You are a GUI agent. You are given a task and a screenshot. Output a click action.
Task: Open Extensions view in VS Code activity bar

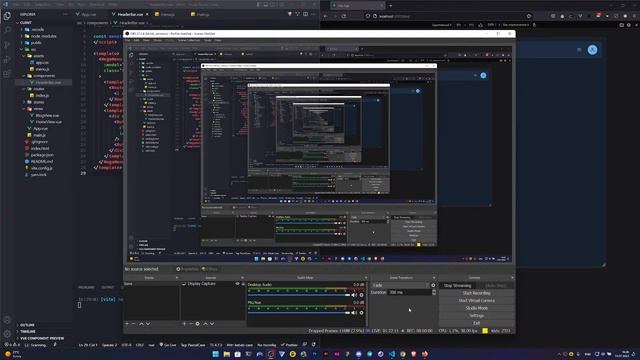pos(7,74)
